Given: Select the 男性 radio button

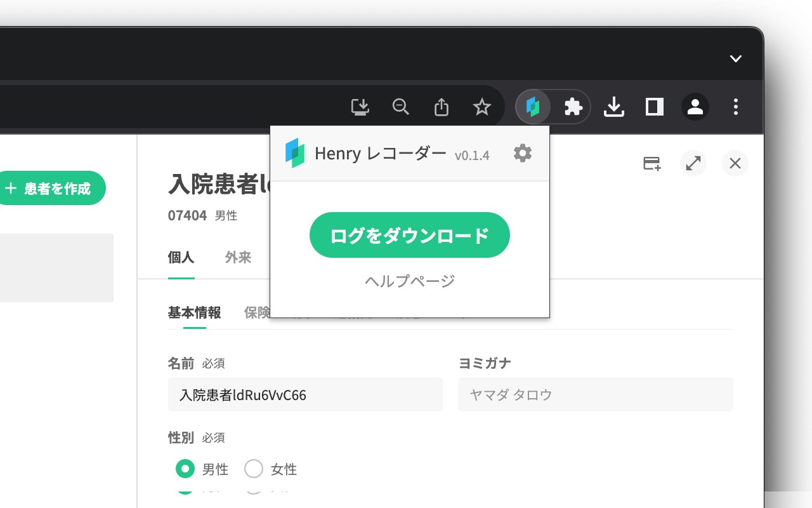Looking at the screenshot, I should pos(185,469).
